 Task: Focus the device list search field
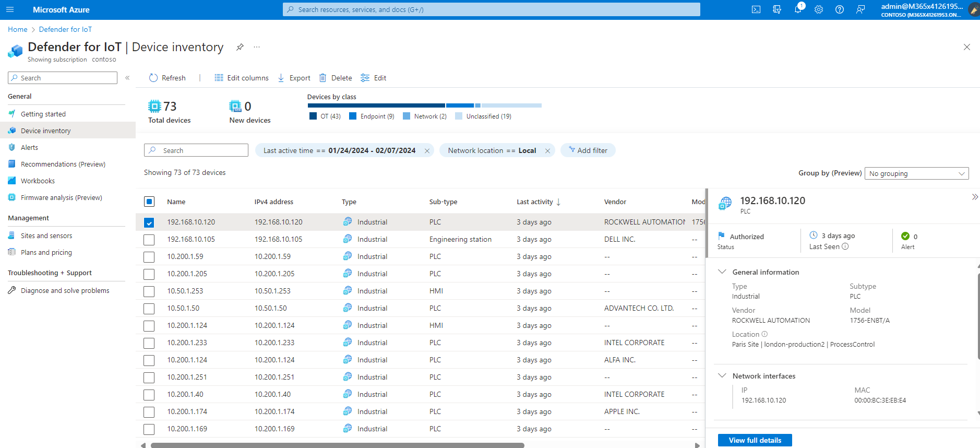[196, 150]
